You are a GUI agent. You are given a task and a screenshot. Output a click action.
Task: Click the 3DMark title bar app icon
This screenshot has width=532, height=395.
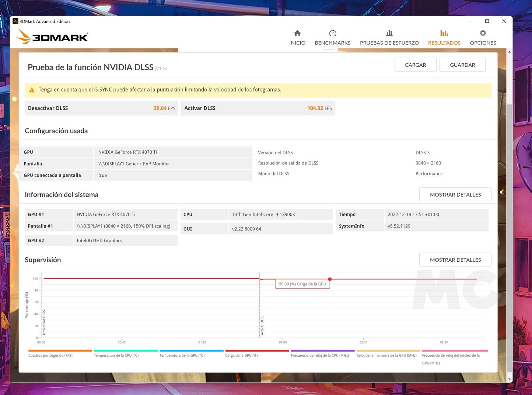pyautogui.click(x=15, y=21)
